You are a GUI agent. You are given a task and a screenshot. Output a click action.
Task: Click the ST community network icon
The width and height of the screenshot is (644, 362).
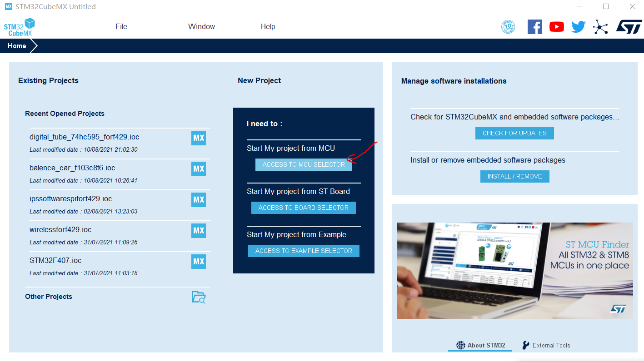click(600, 27)
